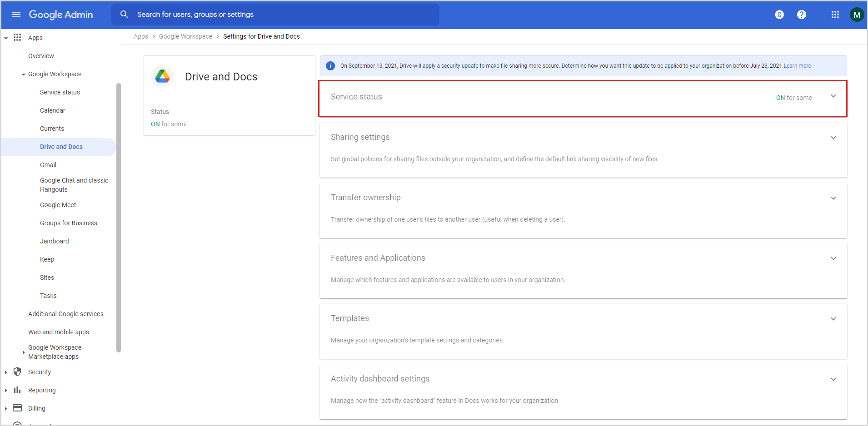Viewport: 868px width, 426px height.
Task: Select Gmail in the sidebar
Action: (48, 164)
